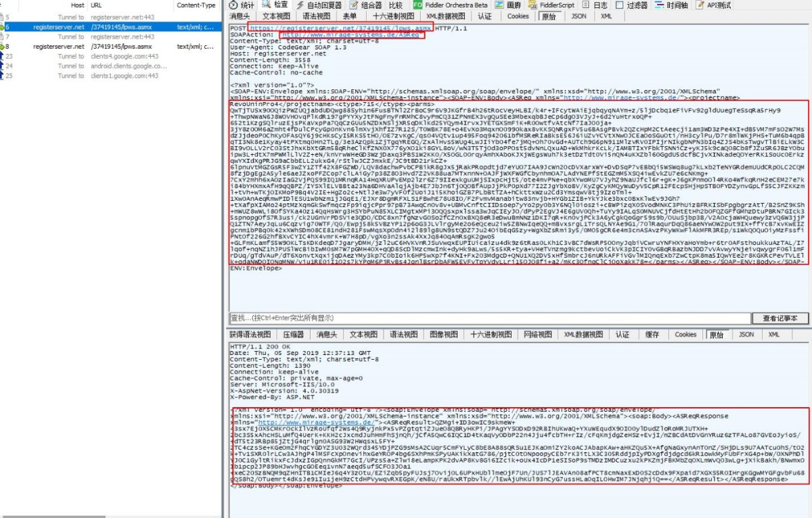This screenshot has width=812, height=518.
Task: Click POST request URL link in raw view
Action: coord(340,28)
